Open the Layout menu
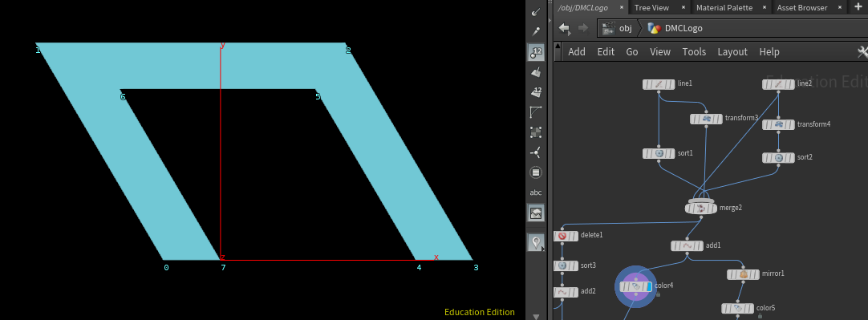 732,51
